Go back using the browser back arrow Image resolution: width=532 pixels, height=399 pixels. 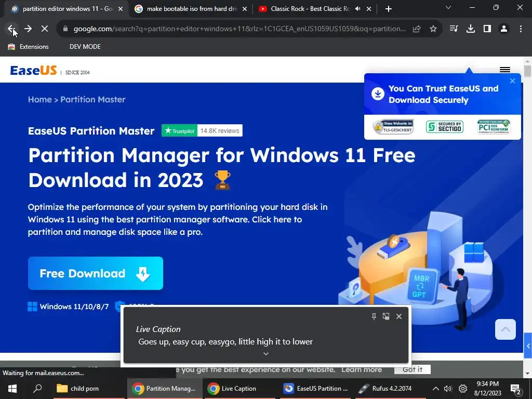11,29
